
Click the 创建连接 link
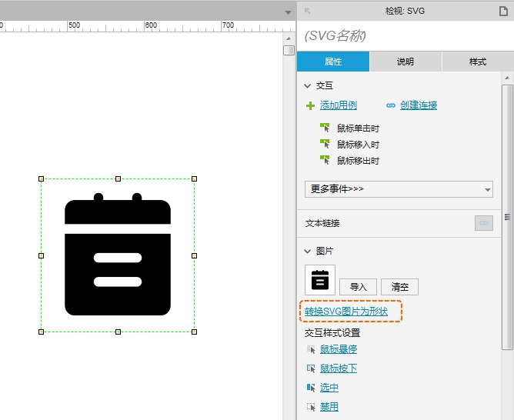coord(419,105)
